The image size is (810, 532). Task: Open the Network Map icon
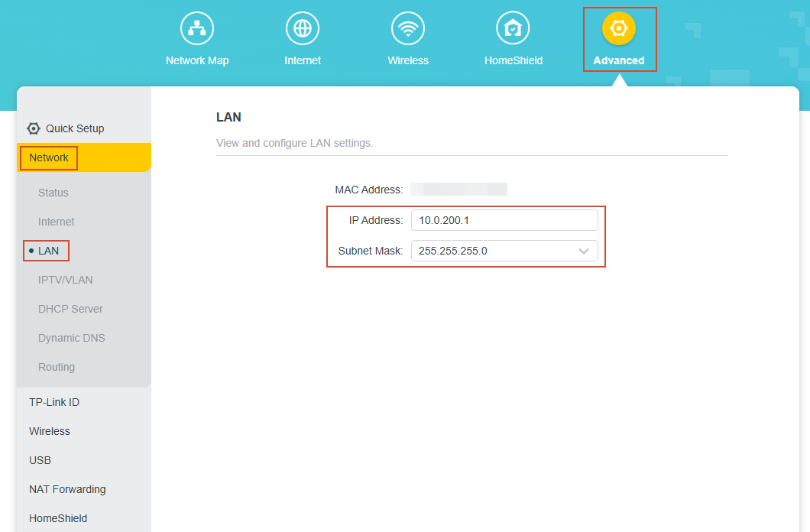(x=197, y=28)
